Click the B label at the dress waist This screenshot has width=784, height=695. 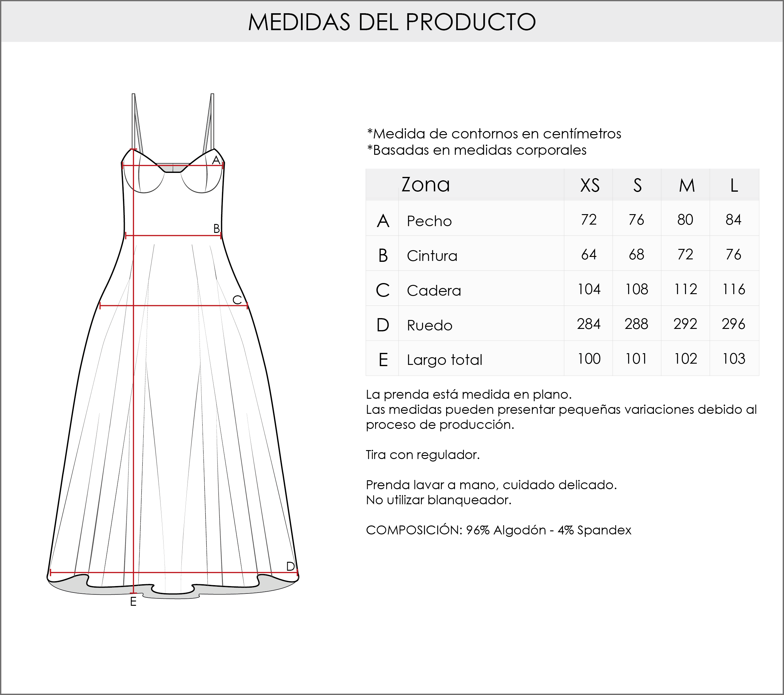(216, 228)
